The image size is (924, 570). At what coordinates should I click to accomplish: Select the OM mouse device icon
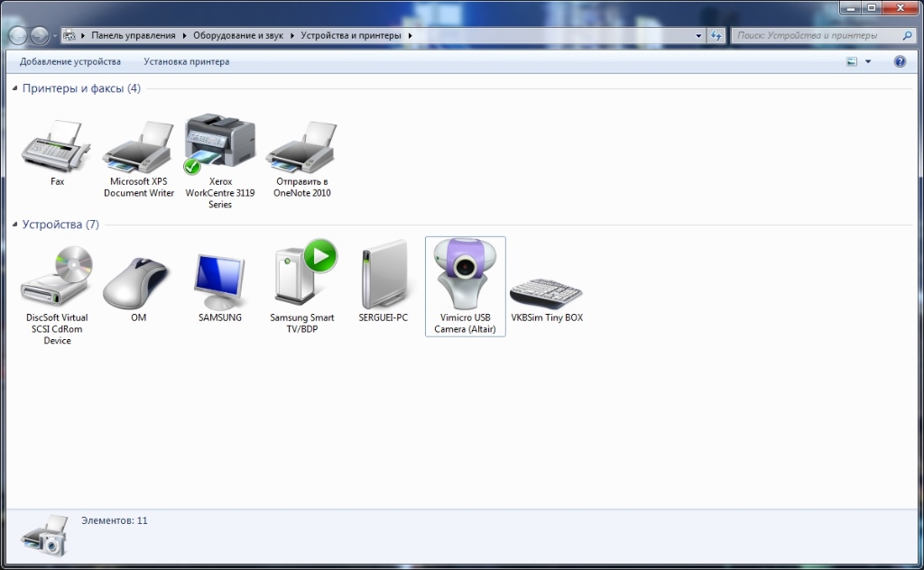click(138, 283)
